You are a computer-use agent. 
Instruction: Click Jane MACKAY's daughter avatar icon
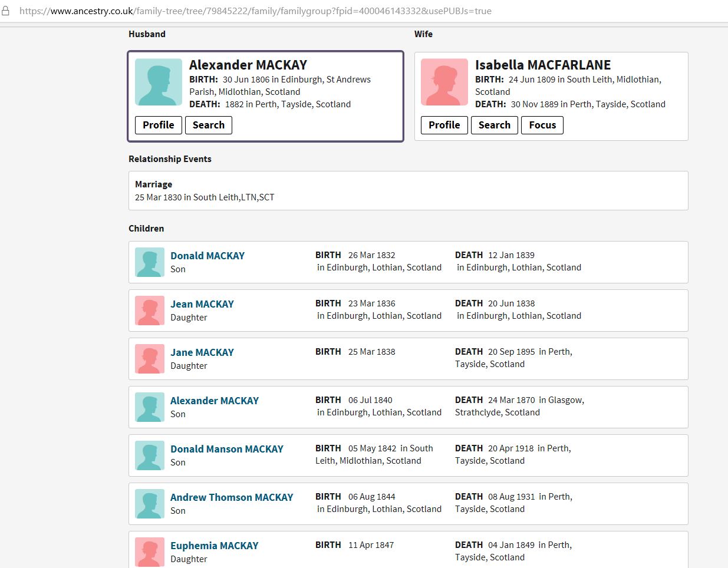pyautogui.click(x=150, y=359)
